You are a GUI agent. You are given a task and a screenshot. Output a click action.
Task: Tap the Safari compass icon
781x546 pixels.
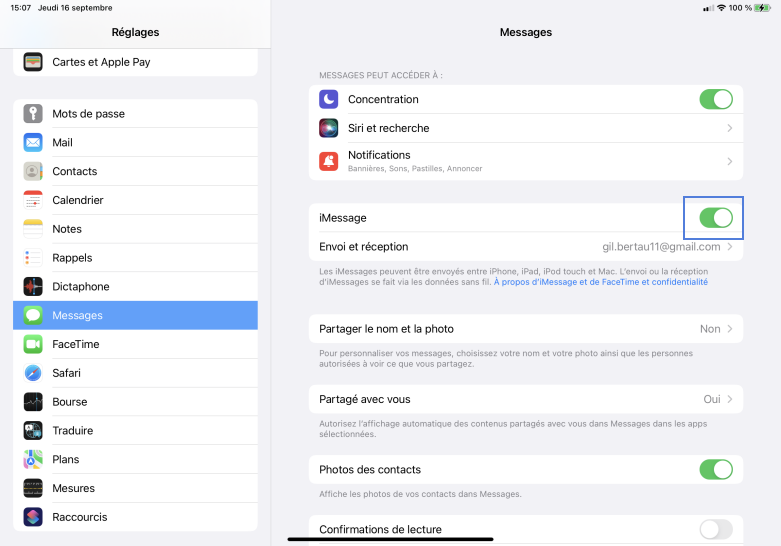tap(33, 373)
